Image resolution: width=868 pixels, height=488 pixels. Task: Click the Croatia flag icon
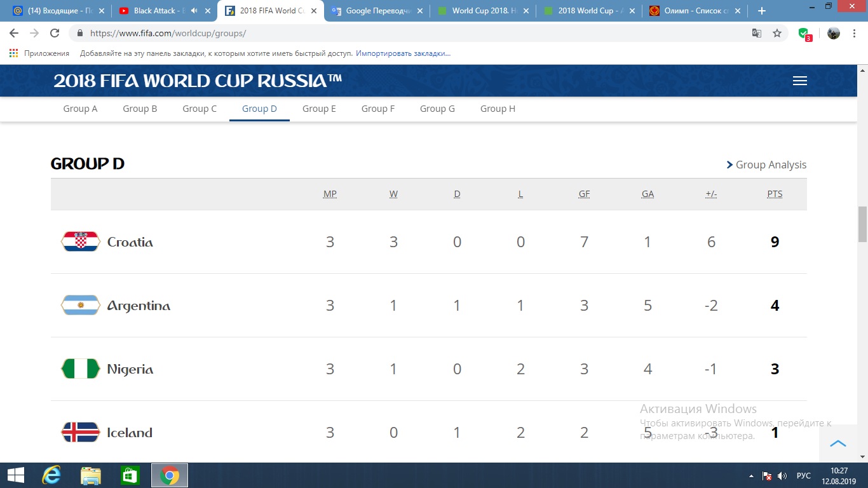80,241
